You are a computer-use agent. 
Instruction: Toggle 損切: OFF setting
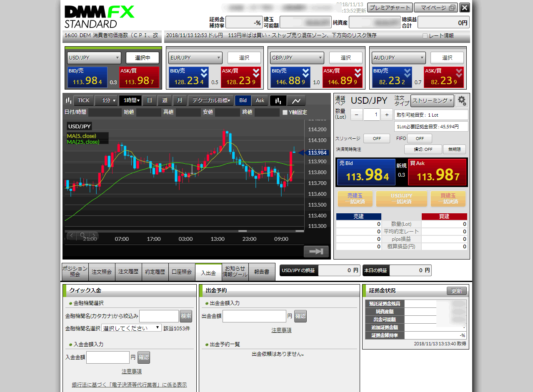tap(423, 149)
